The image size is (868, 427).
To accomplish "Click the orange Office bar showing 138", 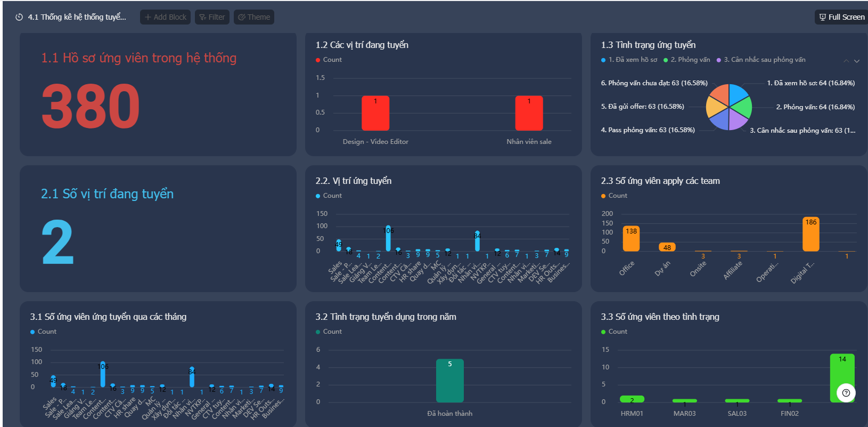I will click(631, 238).
